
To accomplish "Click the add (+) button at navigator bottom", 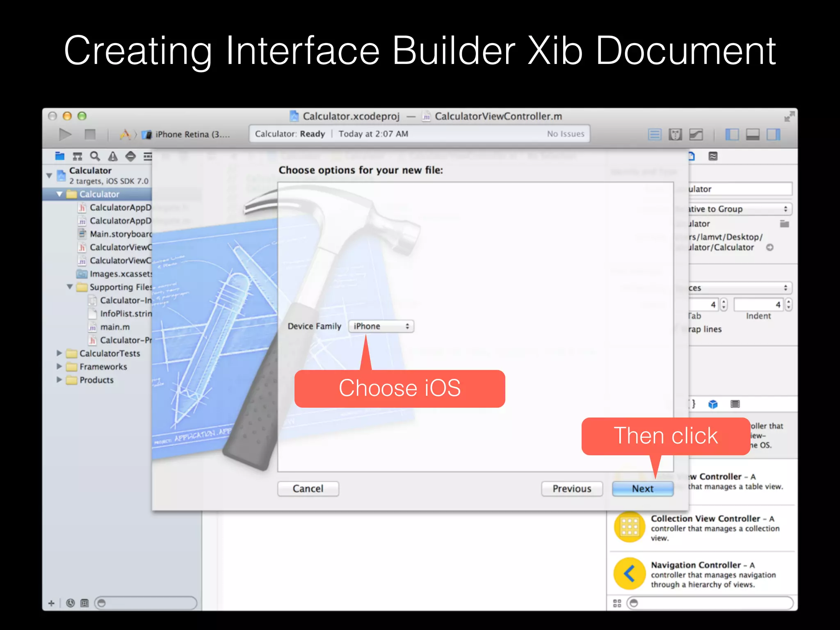I will point(51,603).
